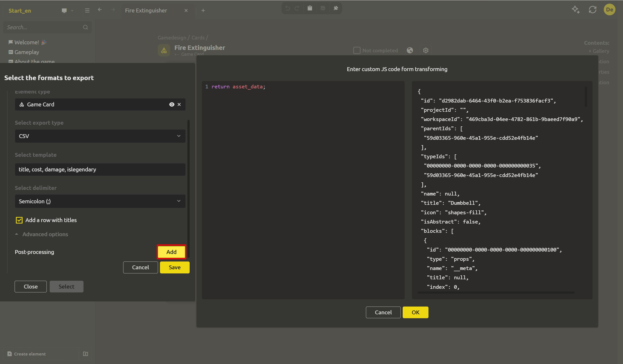Click the Select button in export dialog
The width and height of the screenshot is (623, 364).
[x=66, y=286]
